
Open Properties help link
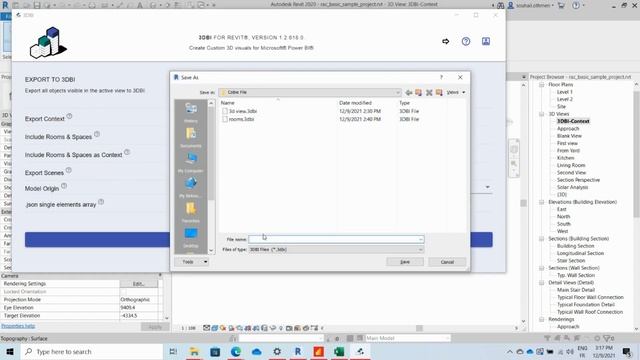(18, 326)
